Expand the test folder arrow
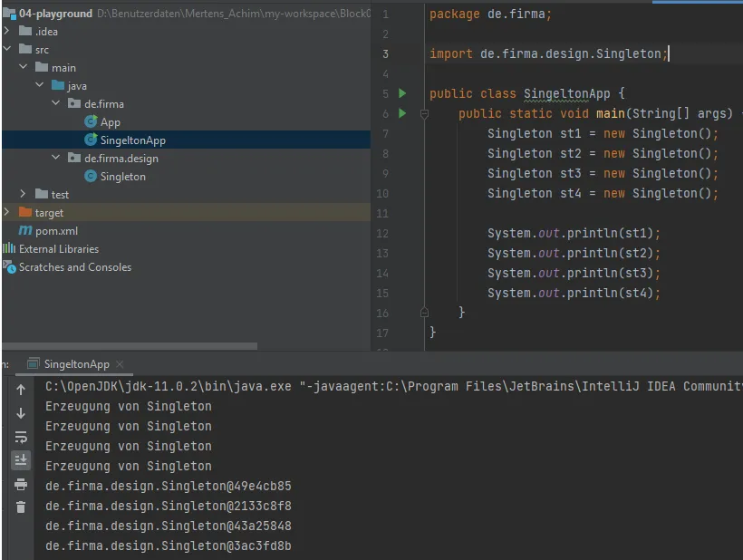Viewport: 743px width, 560px height. (23, 194)
